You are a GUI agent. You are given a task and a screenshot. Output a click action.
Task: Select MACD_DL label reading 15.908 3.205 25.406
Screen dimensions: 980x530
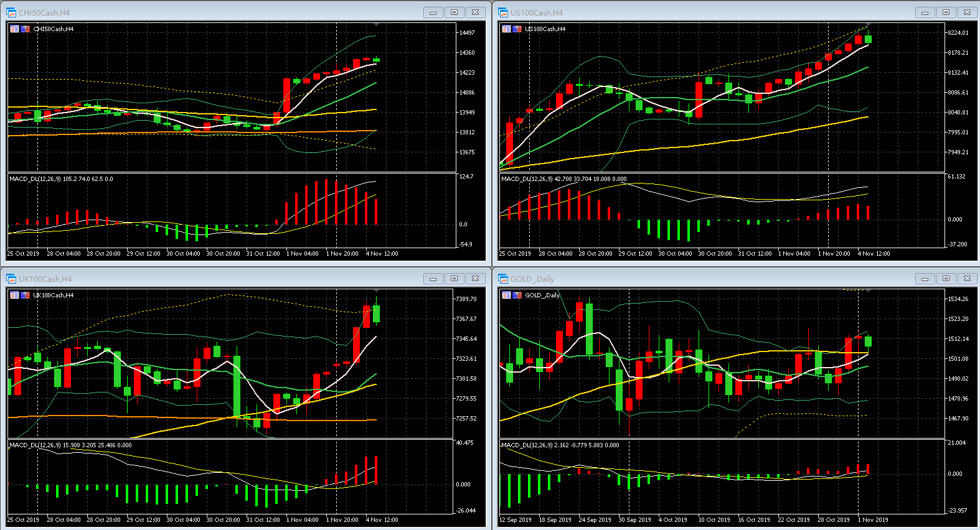(70, 445)
